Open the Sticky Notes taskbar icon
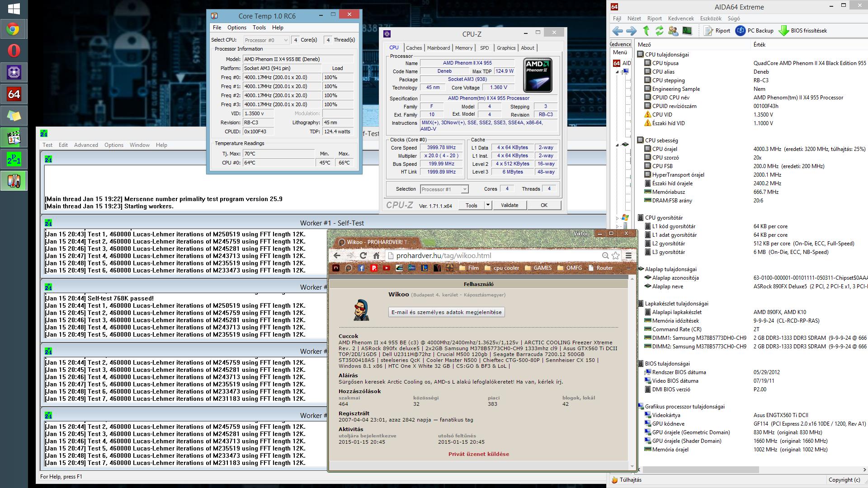This screenshot has width=868, height=488. [x=14, y=116]
